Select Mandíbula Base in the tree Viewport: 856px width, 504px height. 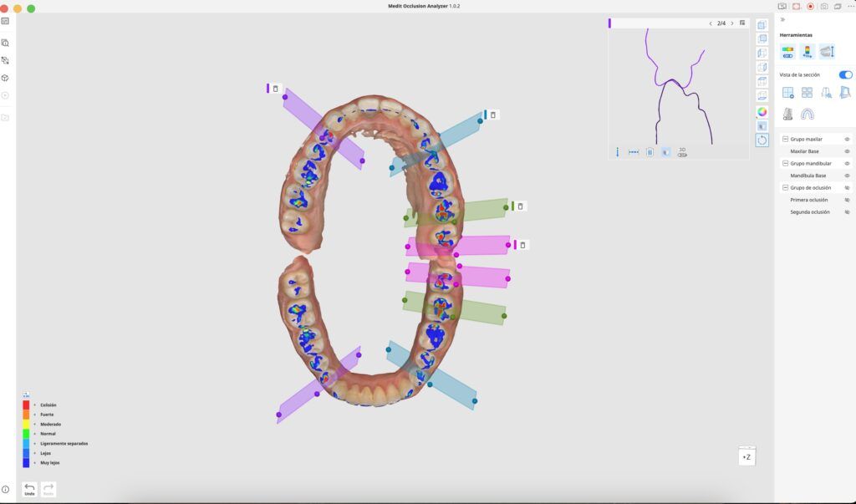(808, 176)
